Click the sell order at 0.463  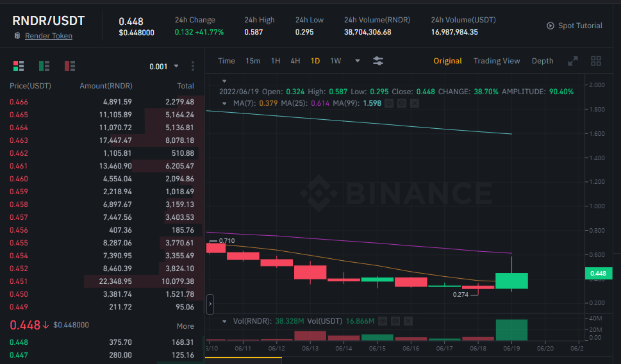[102, 140]
